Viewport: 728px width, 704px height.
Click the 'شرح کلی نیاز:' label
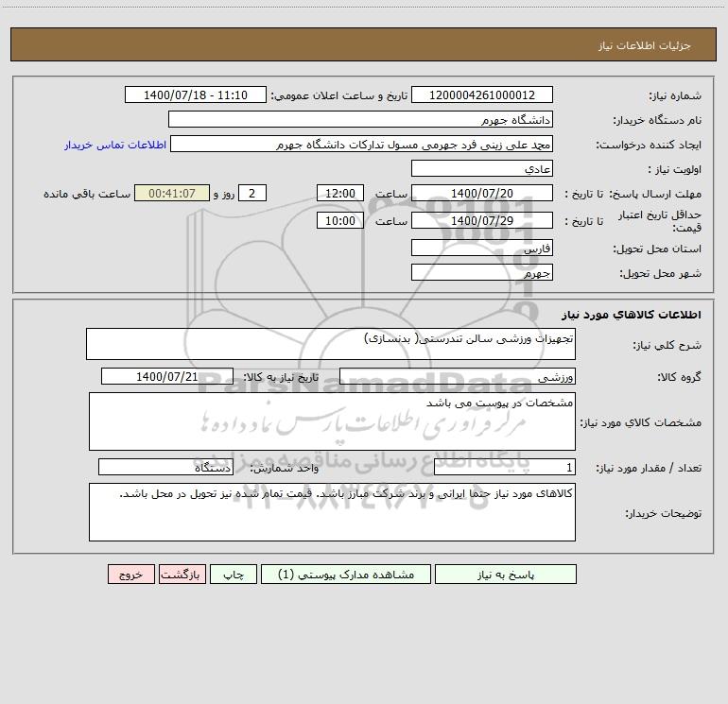click(x=667, y=345)
